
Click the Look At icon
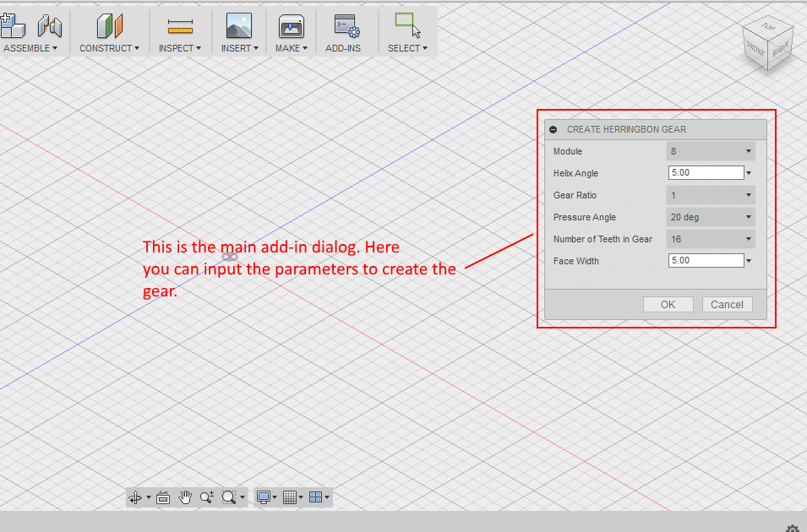(163, 497)
